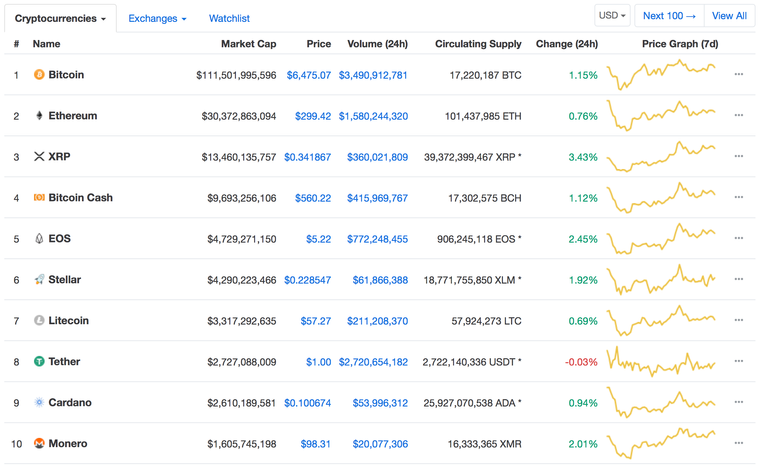The width and height of the screenshot is (768, 466).
Task: Click EOS volume $772,248,455
Action: click(x=378, y=239)
